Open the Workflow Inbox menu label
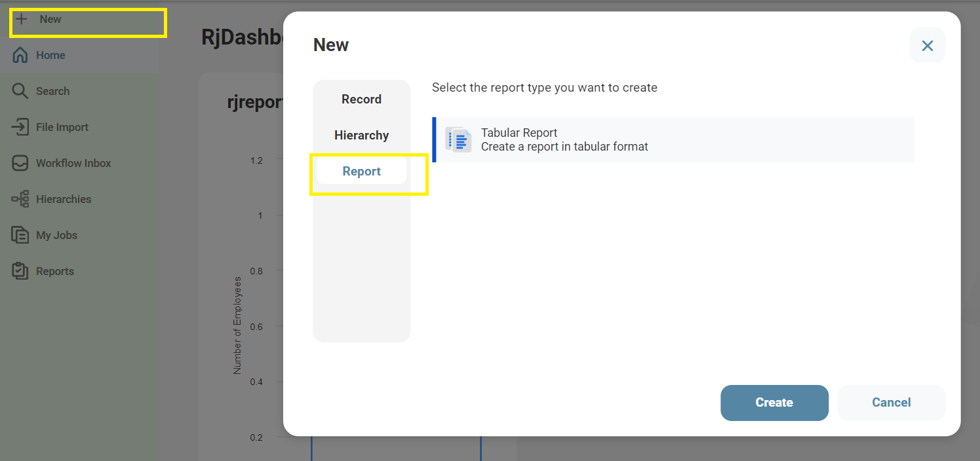Screen dimensions: 980x461 [x=73, y=163]
